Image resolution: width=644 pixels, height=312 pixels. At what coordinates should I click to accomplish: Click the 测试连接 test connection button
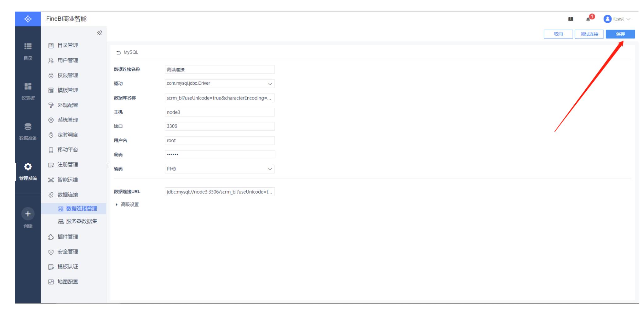[589, 34]
